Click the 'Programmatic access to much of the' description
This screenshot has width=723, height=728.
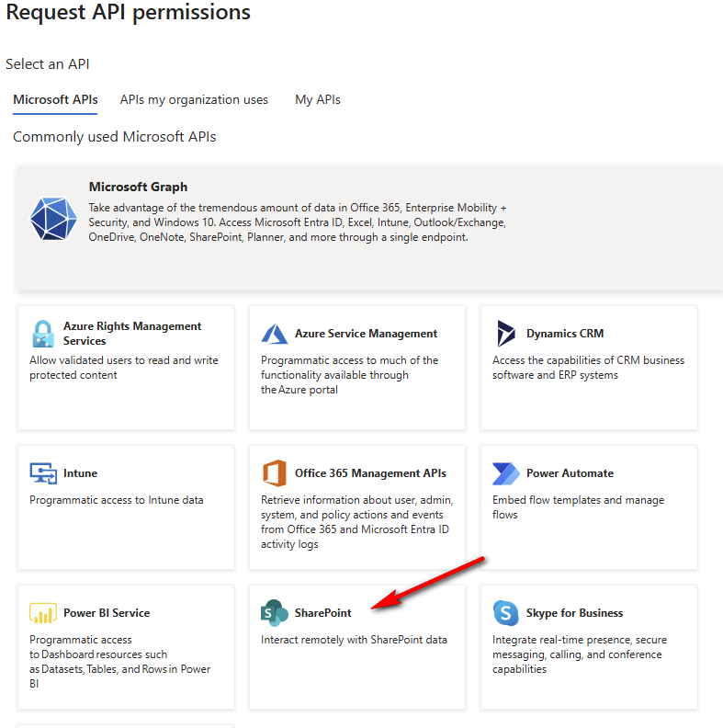pyautogui.click(x=349, y=375)
